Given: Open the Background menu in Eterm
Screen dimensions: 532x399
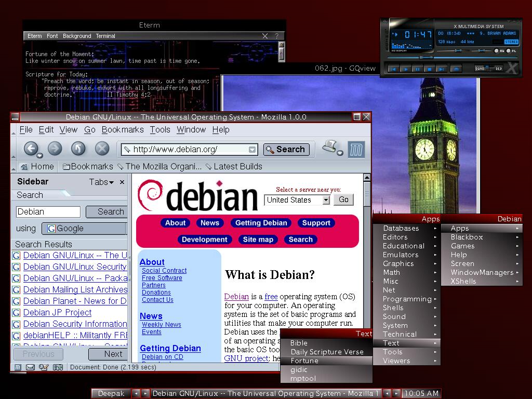Looking at the screenshot, I should pyautogui.click(x=77, y=36).
